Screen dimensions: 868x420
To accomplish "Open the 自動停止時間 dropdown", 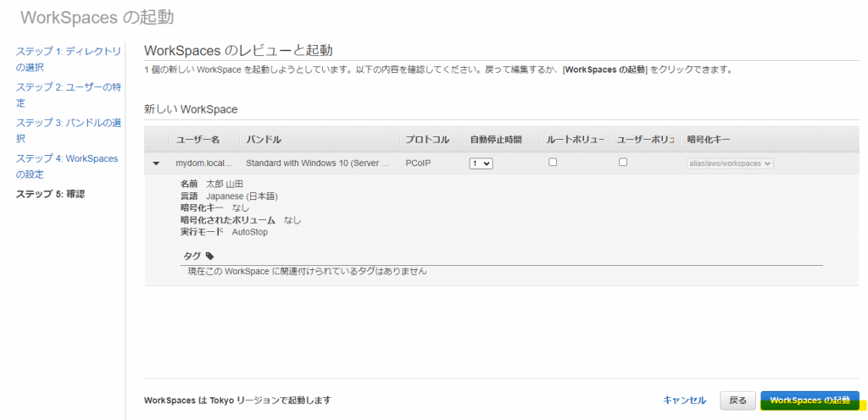I will coord(481,163).
